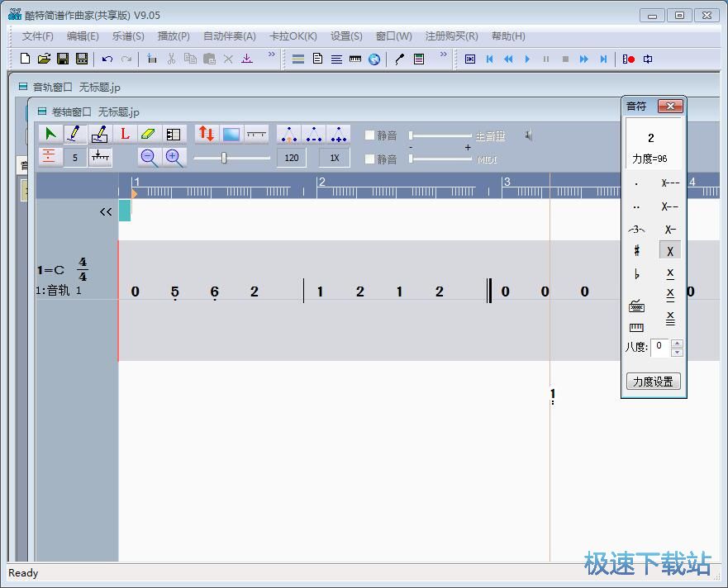Viewport: 728px width, 588px height.
Task: Click the red record button
Action: (629, 59)
